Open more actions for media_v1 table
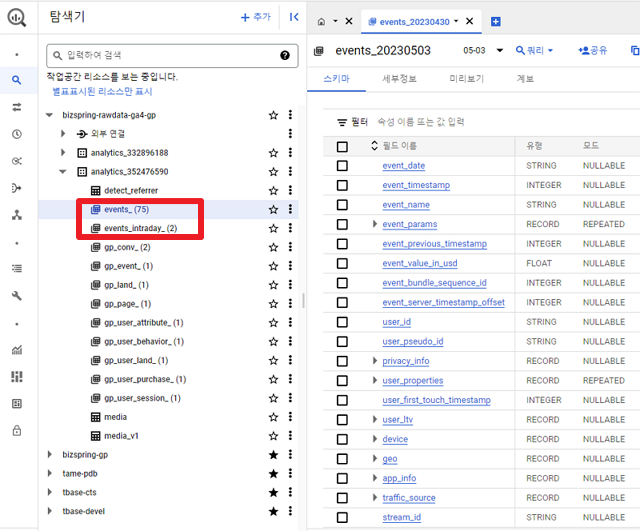 coord(290,435)
